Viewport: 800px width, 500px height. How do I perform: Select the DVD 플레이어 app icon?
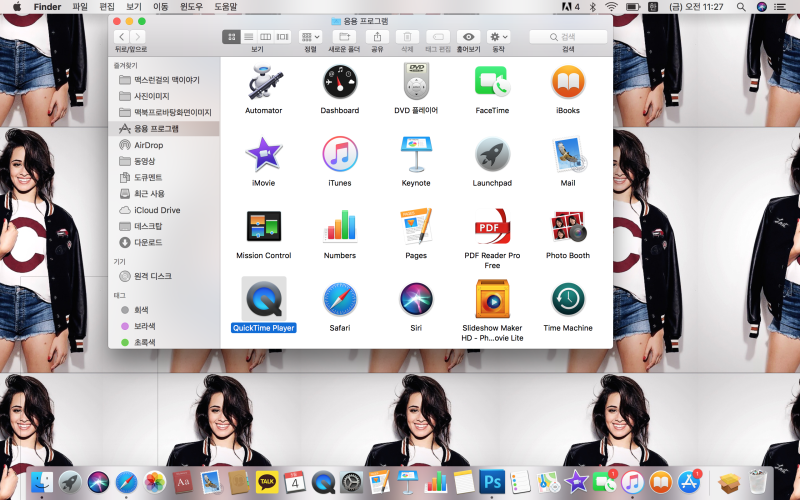point(416,82)
